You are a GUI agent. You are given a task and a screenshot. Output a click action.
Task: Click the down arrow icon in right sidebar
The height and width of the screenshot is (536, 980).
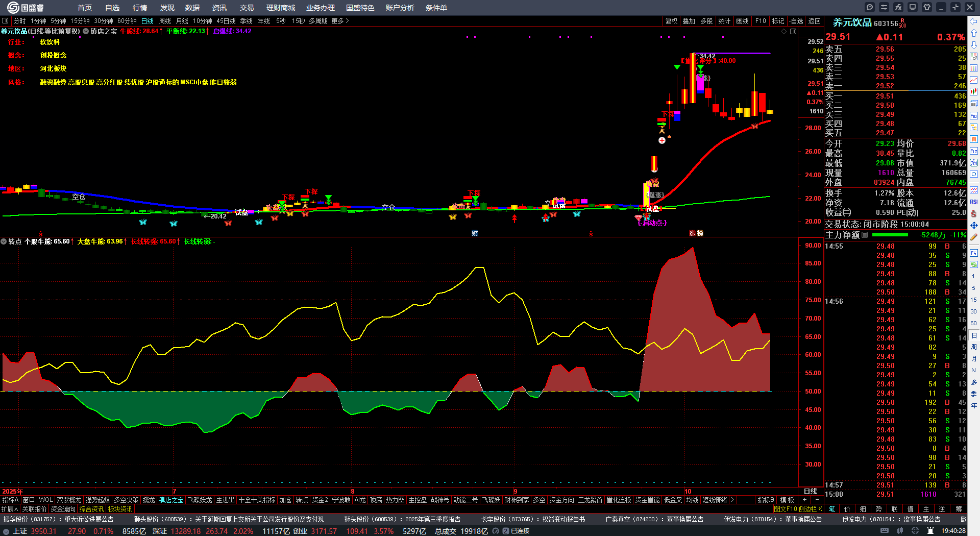[974, 45]
